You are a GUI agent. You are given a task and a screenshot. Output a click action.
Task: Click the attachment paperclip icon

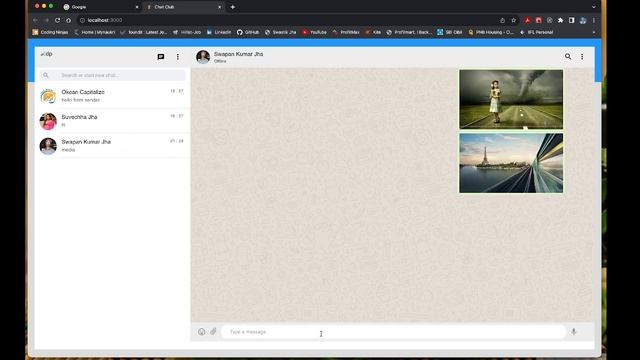pos(213,331)
